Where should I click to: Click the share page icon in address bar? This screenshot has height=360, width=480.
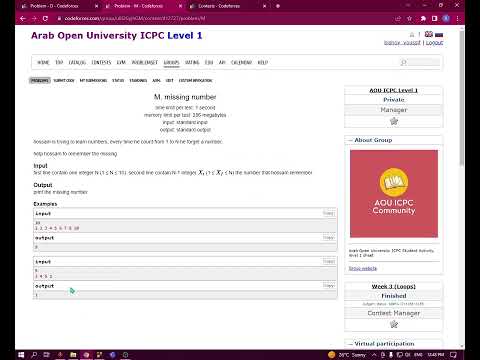(x=398, y=19)
